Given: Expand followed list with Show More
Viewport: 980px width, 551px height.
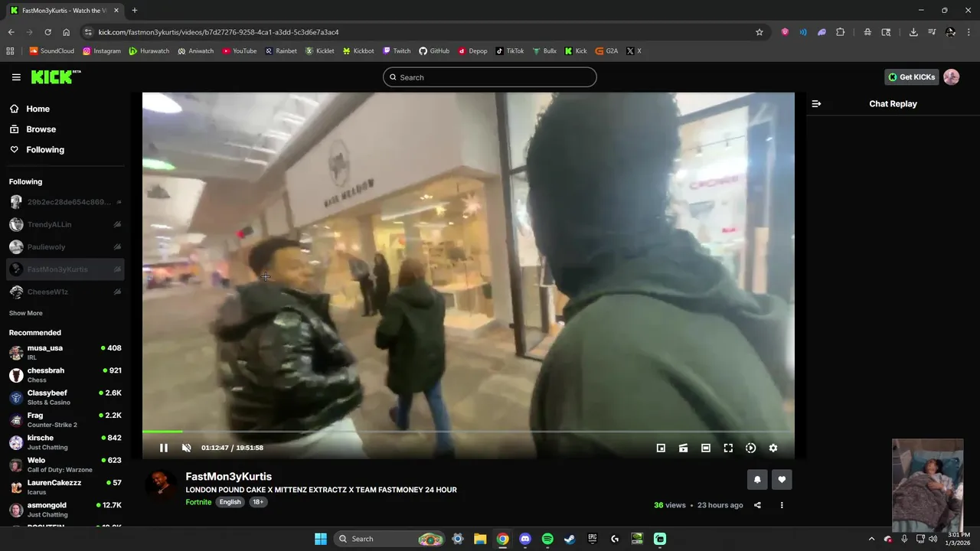Looking at the screenshot, I should 26,313.
